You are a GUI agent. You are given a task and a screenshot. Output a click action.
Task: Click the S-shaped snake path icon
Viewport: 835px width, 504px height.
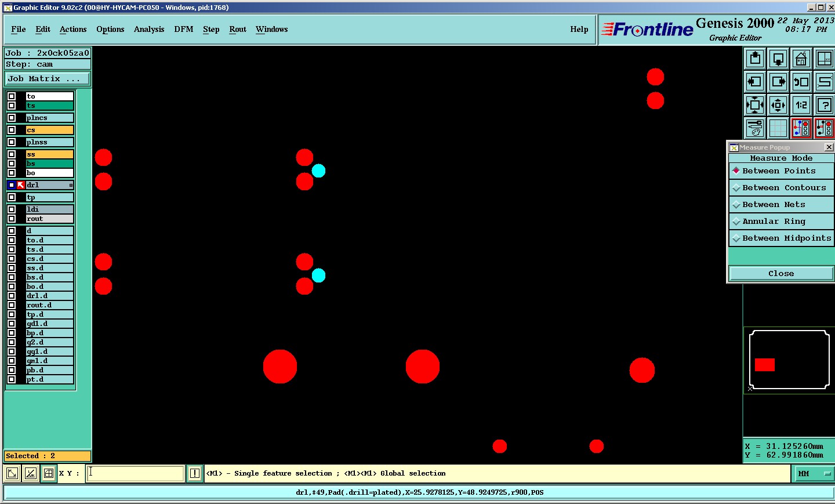pos(824,82)
